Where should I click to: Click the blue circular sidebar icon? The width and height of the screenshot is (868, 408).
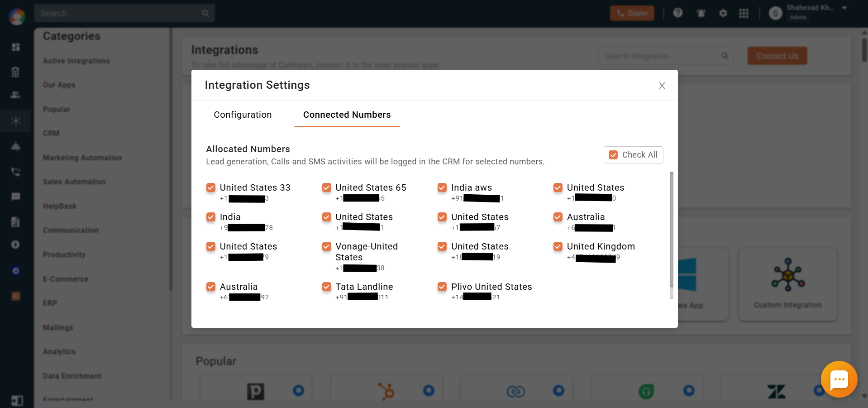pos(16,271)
